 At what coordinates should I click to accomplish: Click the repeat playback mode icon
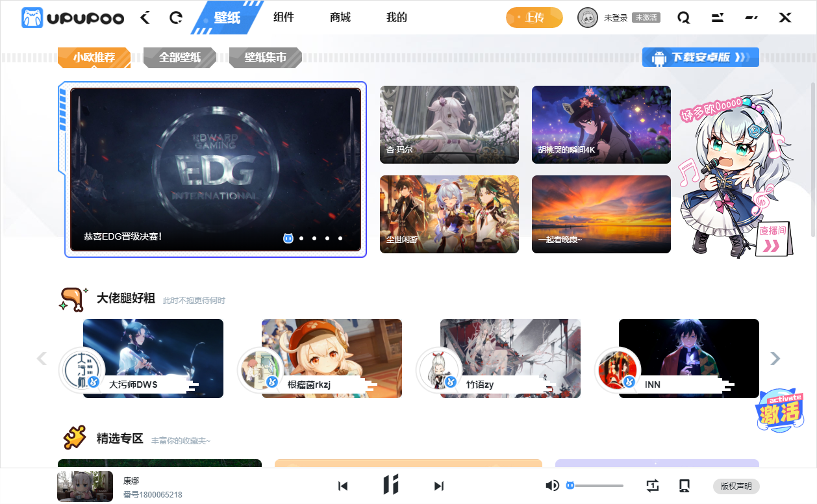click(653, 485)
